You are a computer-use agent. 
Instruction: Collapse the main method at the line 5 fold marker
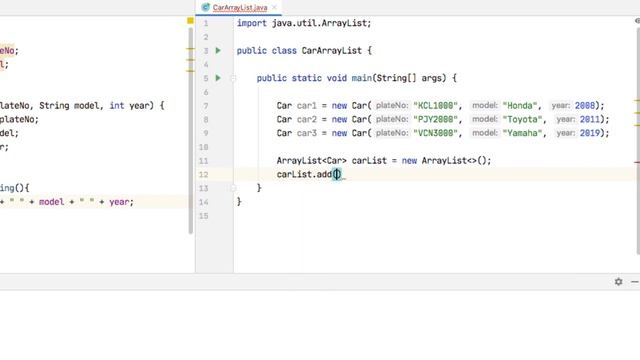click(x=233, y=78)
